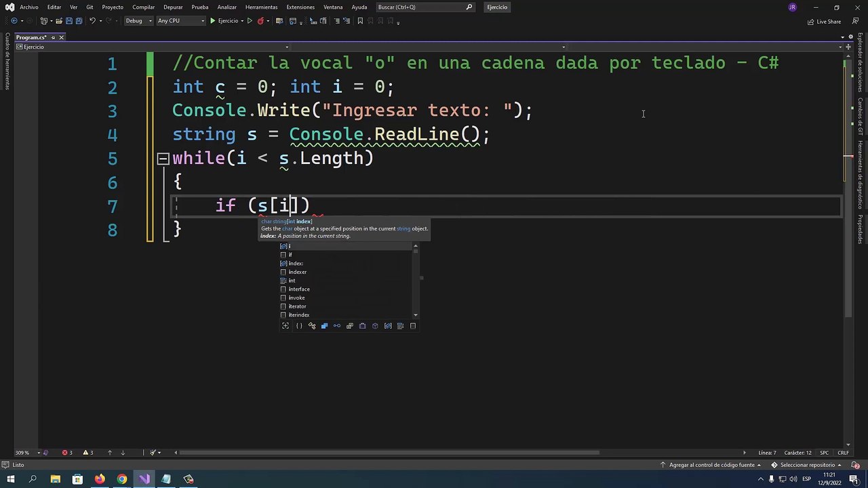Select 'indexer' snippet in IntelliSense list

coord(347,272)
